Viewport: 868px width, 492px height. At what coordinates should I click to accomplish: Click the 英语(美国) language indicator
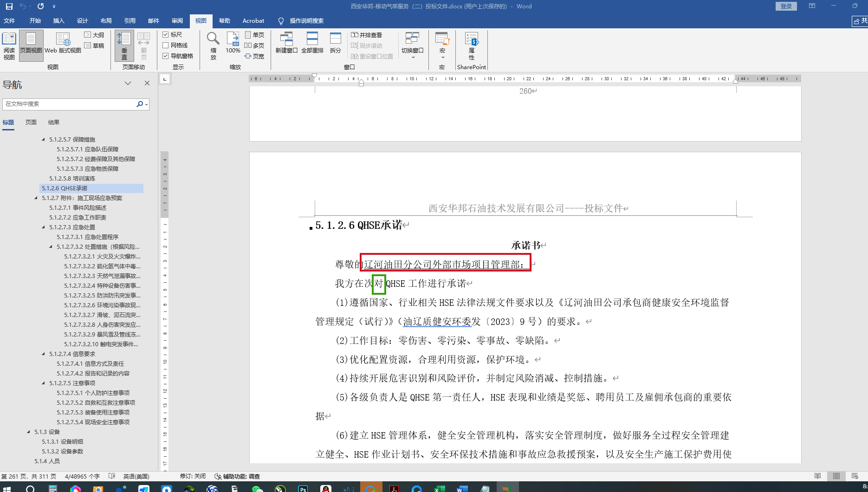click(x=136, y=476)
